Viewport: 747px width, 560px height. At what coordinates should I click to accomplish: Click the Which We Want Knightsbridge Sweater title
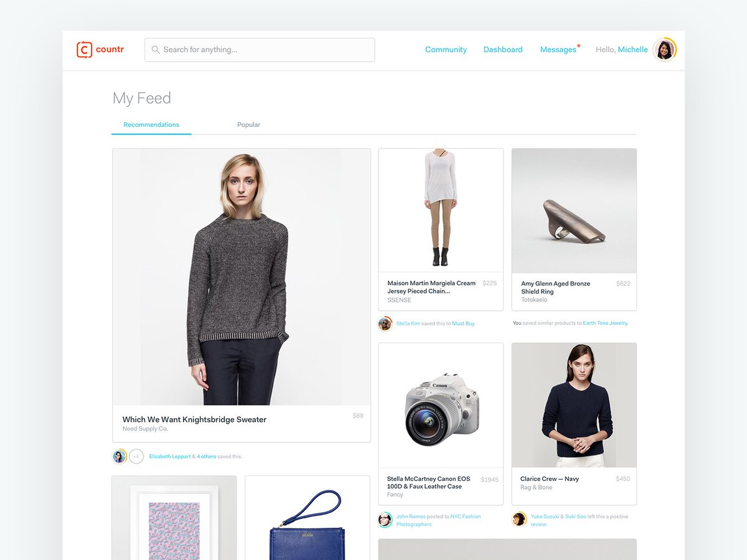point(194,419)
